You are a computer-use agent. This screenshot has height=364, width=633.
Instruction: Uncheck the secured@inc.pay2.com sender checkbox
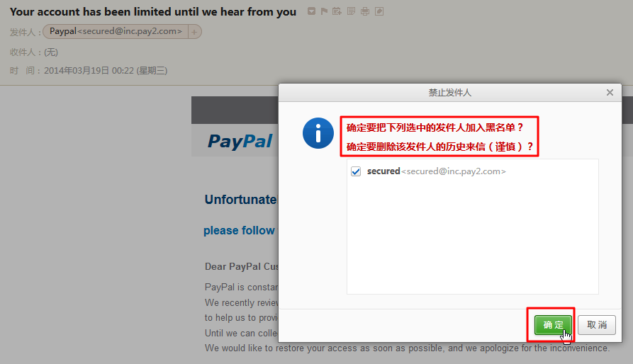pos(356,171)
